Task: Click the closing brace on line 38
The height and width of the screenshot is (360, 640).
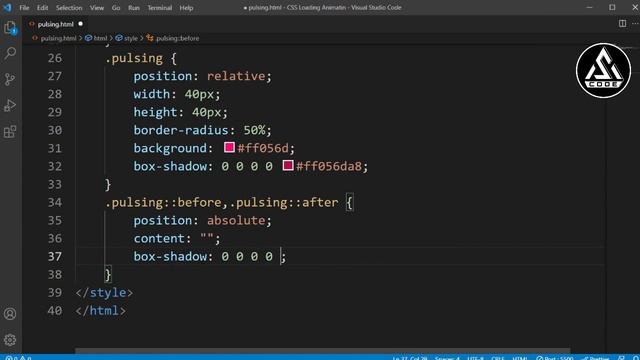Action: pos(108,275)
